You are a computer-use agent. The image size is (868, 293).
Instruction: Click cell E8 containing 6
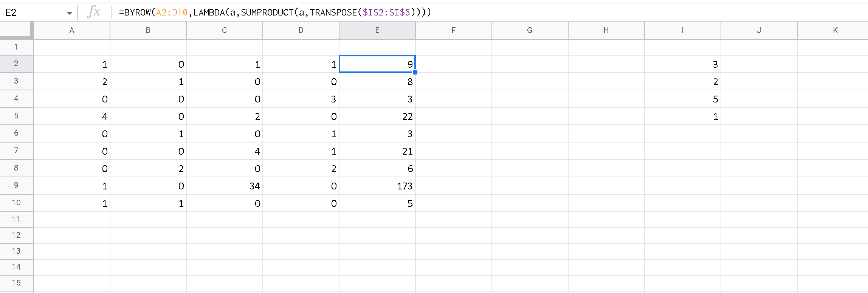(x=377, y=168)
